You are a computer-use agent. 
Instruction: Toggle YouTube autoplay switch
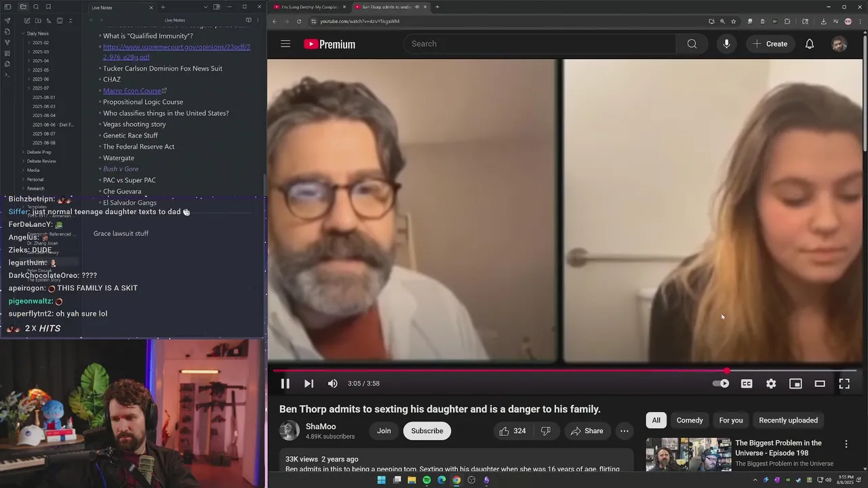coord(721,384)
